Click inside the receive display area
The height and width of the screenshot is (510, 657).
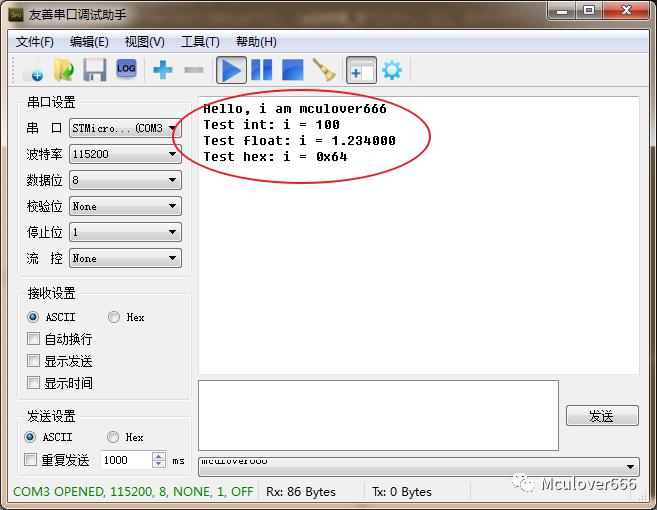419,235
